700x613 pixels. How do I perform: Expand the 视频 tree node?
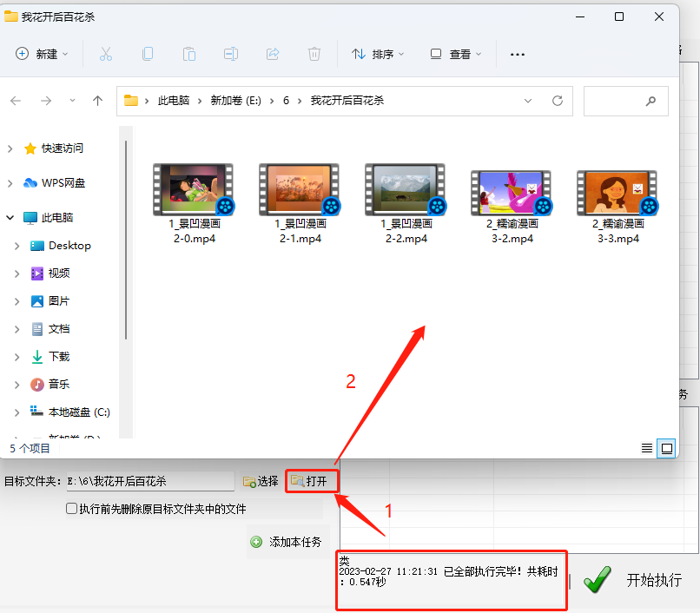(17, 274)
